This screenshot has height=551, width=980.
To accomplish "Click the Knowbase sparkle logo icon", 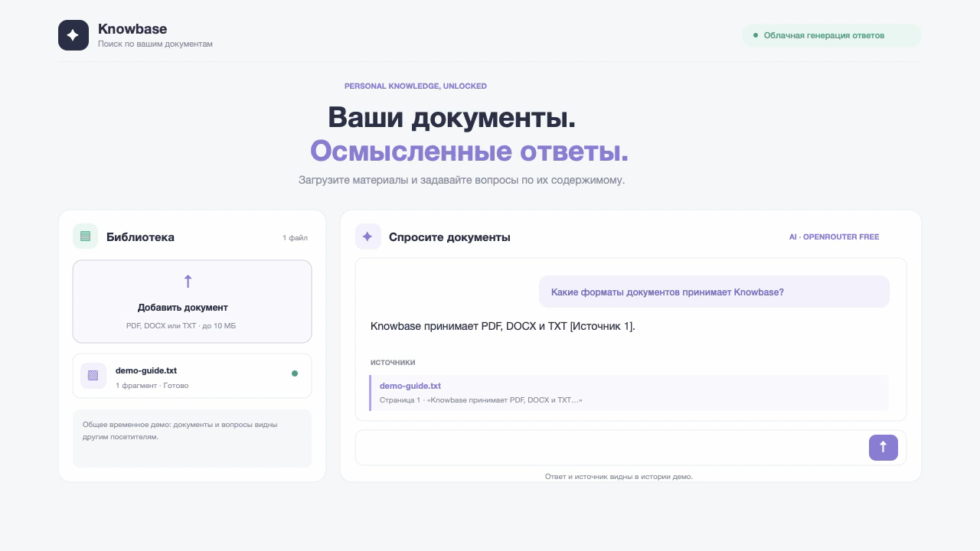I will point(73,35).
